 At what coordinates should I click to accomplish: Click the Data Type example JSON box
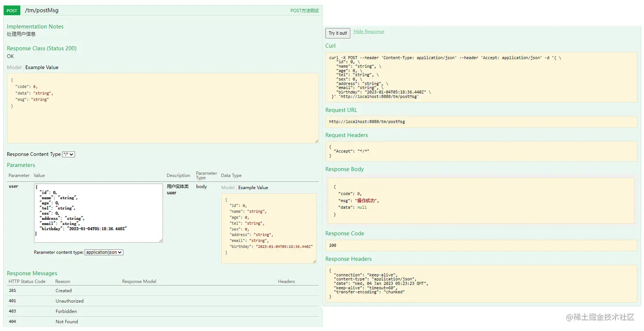coord(269,228)
